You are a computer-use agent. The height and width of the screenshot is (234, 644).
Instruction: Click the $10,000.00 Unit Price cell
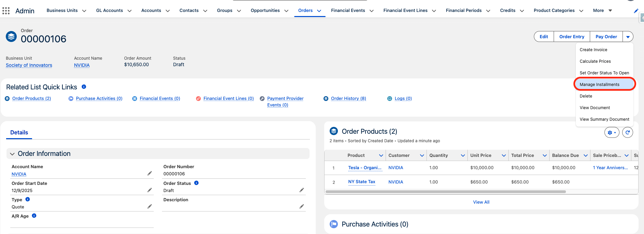click(482, 168)
